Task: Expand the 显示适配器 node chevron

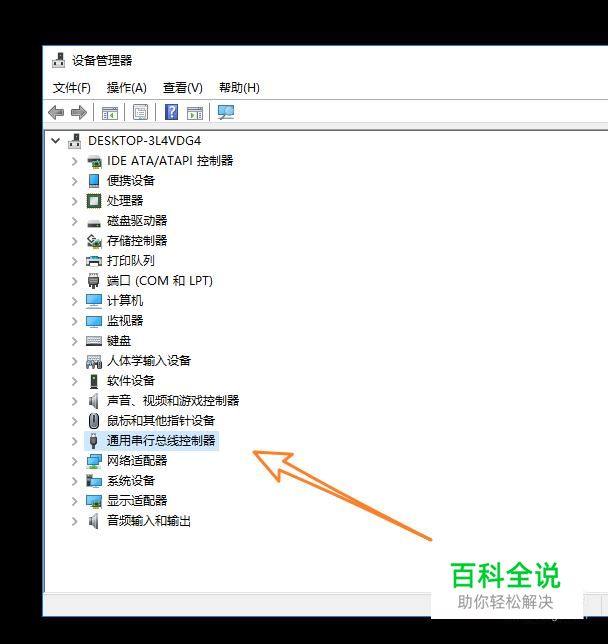Action: [74, 501]
